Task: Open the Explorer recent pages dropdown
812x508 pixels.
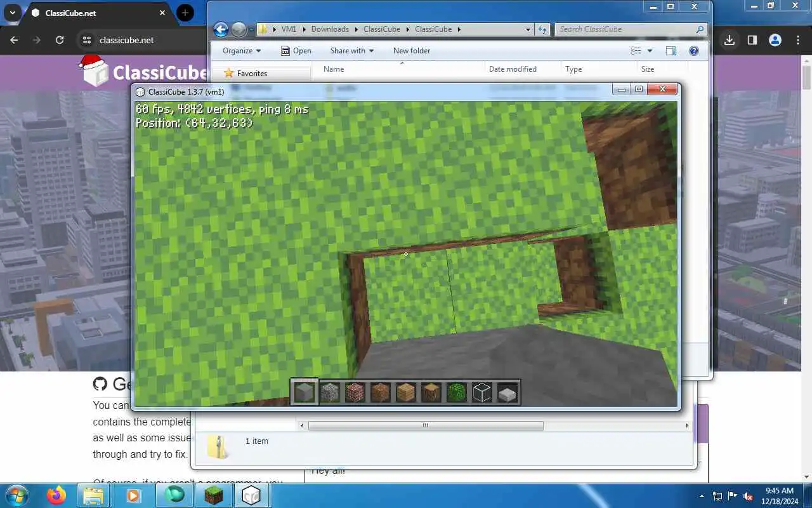Action: point(252,29)
